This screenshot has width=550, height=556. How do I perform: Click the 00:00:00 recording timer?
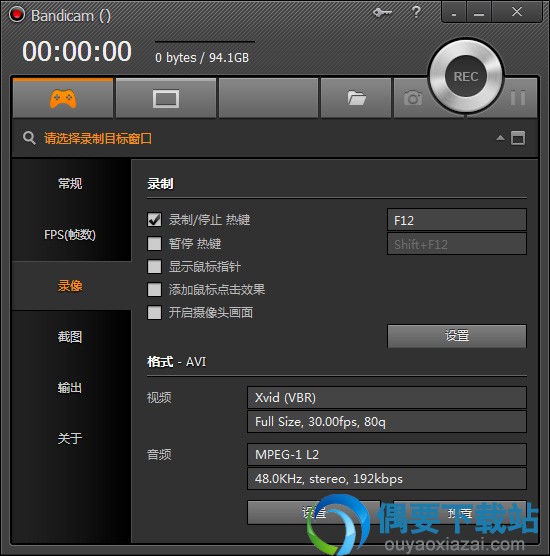pyautogui.click(x=77, y=51)
